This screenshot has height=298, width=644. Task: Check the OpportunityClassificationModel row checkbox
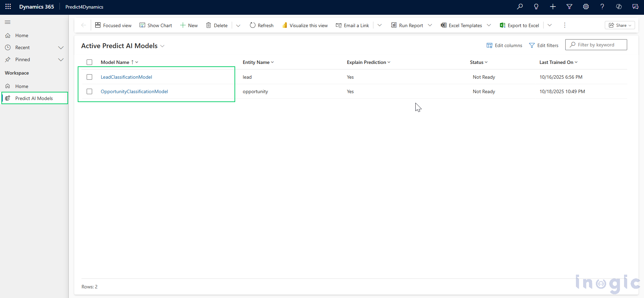pyautogui.click(x=89, y=91)
